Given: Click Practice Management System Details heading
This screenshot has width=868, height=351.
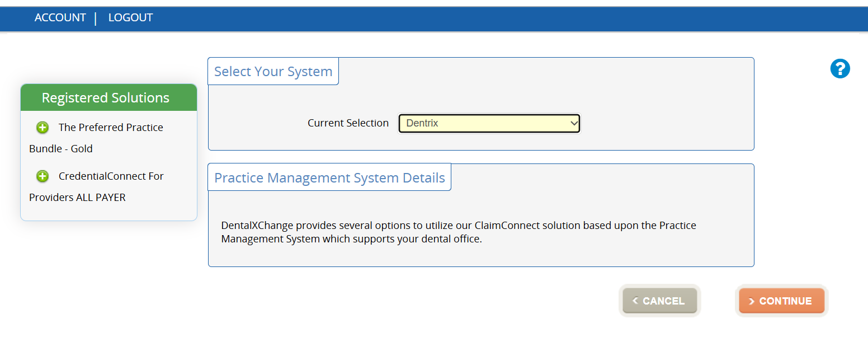Looking at the screenshot, I should click(329, 178).
